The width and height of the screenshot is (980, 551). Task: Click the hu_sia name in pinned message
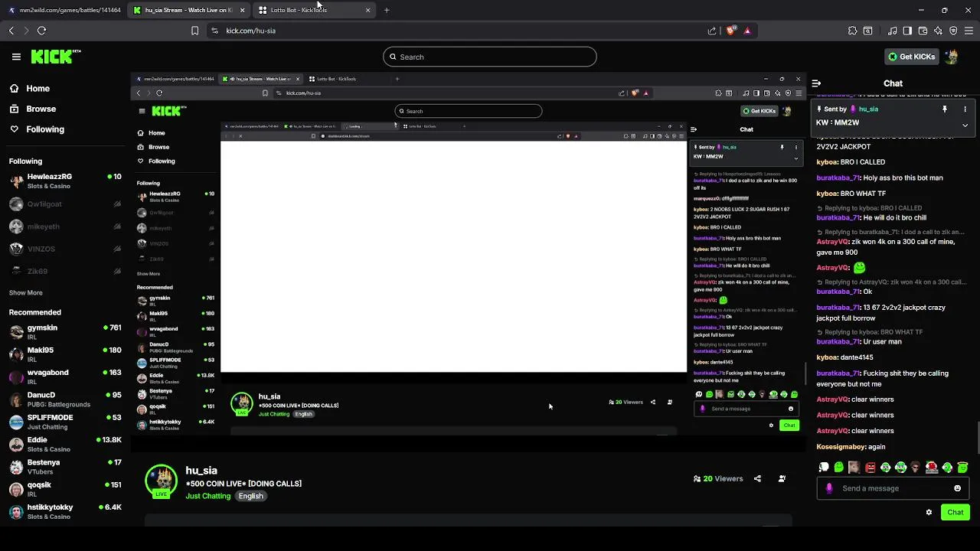pyautogui.click(x=868, y=109)
